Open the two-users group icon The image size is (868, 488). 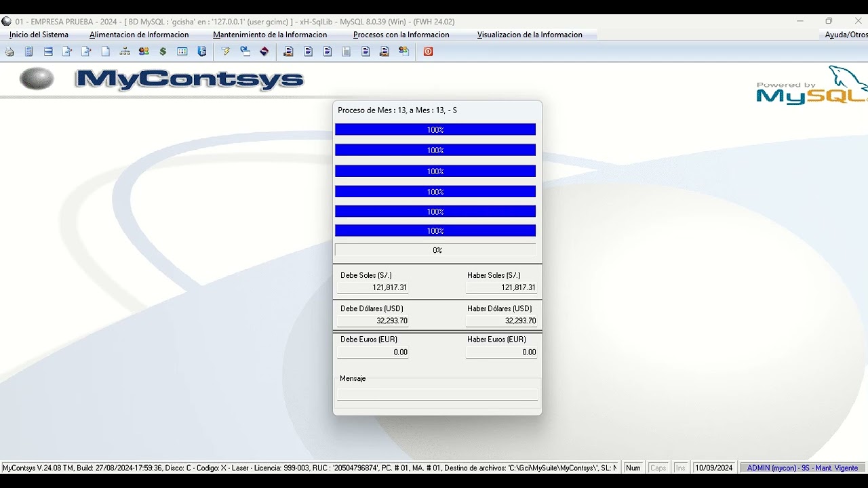(x=144, y=52)
